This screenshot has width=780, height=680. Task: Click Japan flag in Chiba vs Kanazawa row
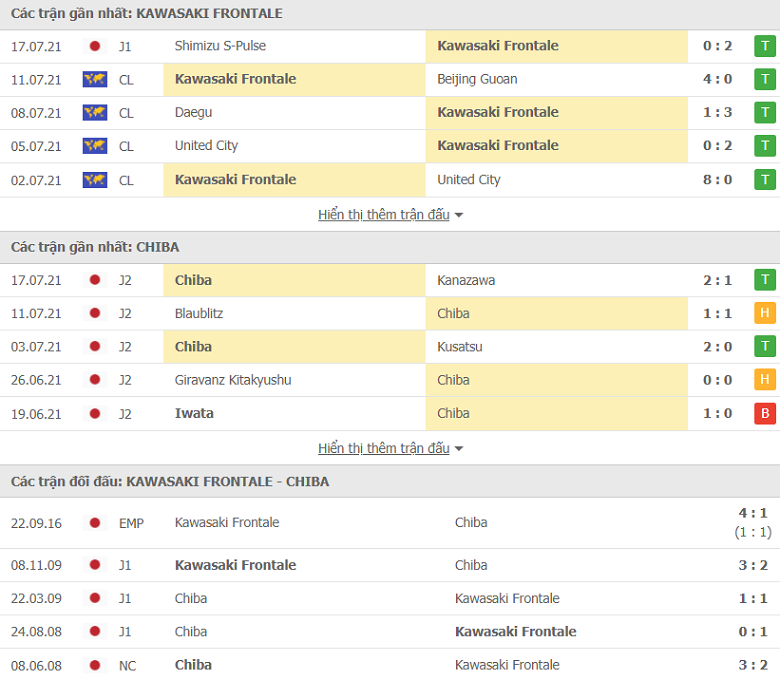point(95,280)
